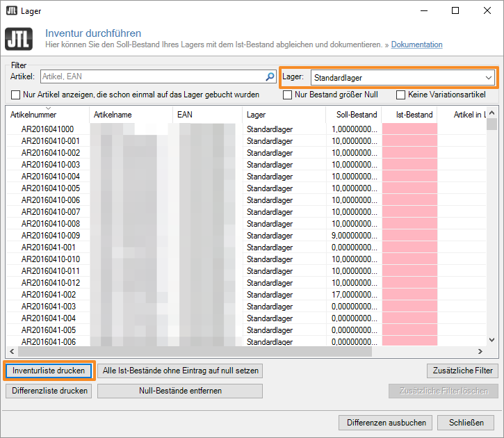Click Soll-Bestand 1,00000000 value
Screen dimensions: 504x438
(x=355, y=129)
